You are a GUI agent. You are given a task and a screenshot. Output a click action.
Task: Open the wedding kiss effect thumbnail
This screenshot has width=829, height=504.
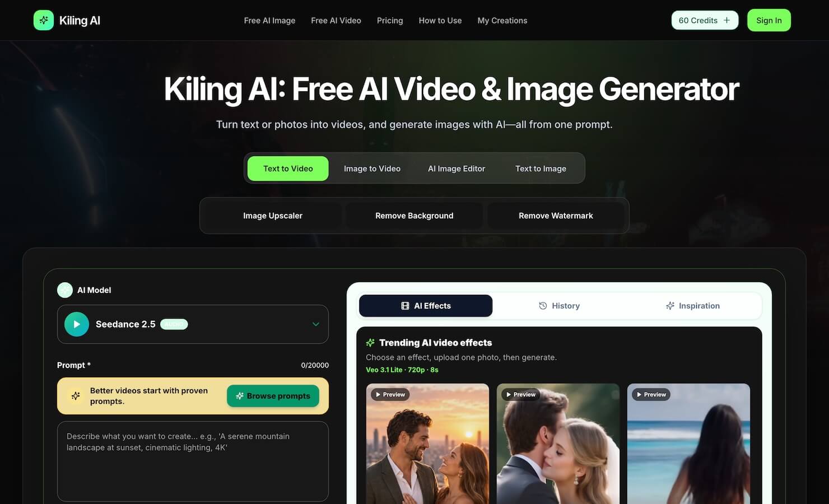pos(558,444)
